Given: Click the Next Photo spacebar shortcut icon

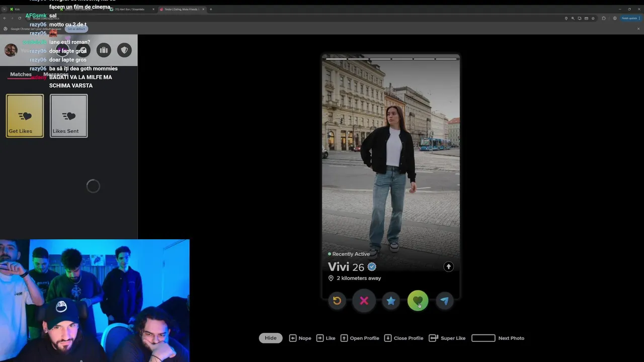Looking at the screenshot, I should pyautogui.click(x=484, y=338).
